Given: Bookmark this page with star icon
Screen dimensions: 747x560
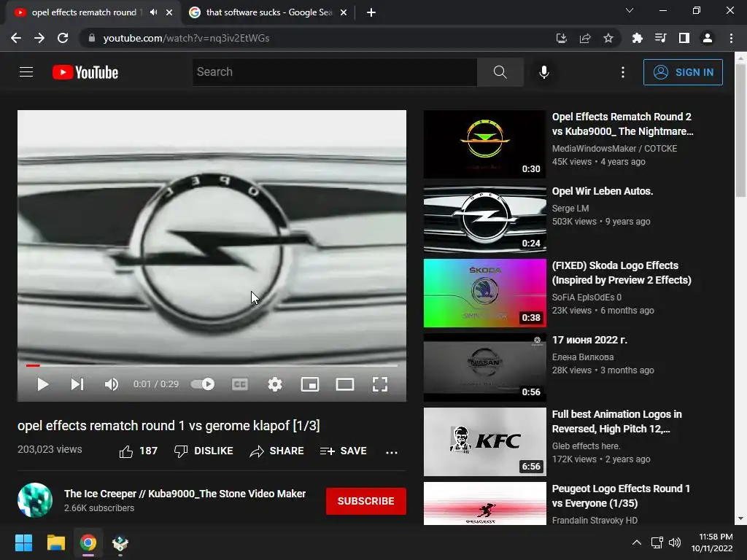Looking at the screenshot, I should coord(608,38).
